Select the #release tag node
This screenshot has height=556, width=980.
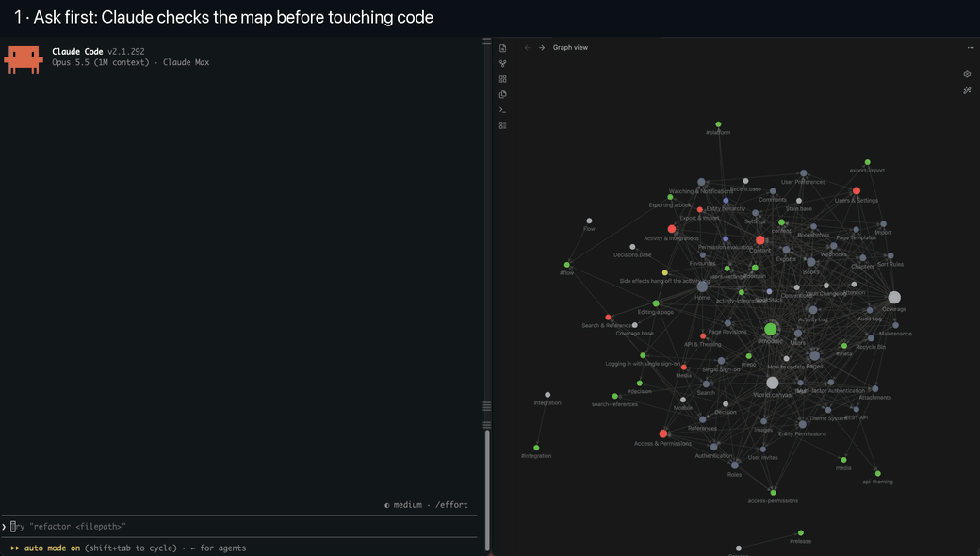click(x=801, y=533)
